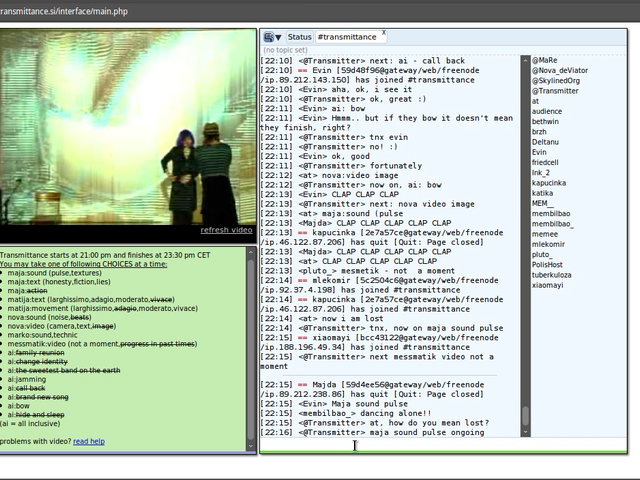Close the #transmittance tab with X

click(x=383, y=34)
